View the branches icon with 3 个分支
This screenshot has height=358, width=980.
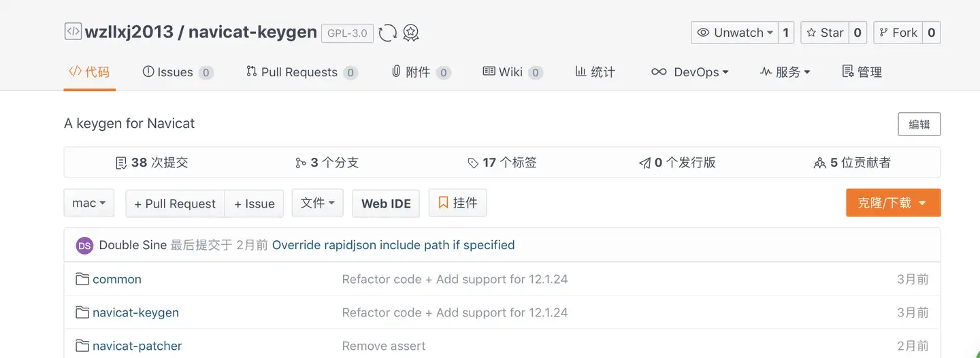[301, 163]
